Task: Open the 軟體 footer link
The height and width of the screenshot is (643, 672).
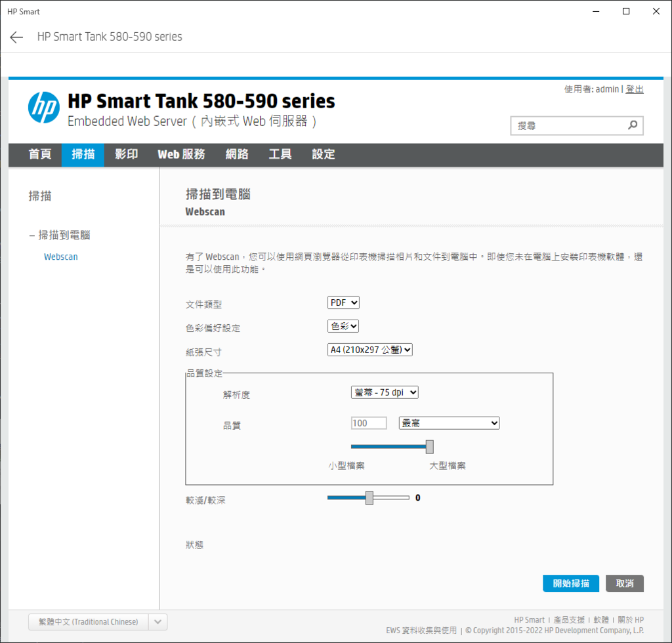Action: 601,620
